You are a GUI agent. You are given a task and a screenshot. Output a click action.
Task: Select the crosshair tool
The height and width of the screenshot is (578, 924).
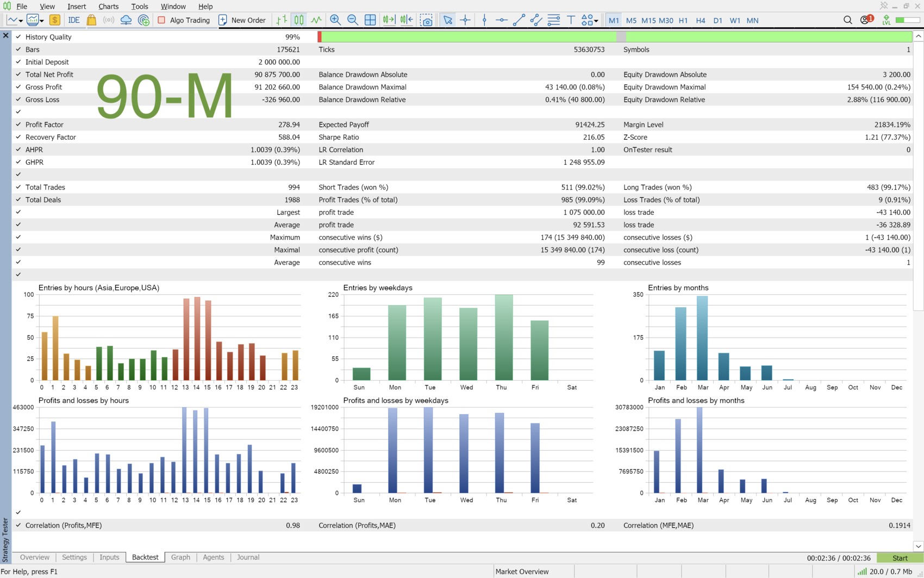click(x=465, y=20)
